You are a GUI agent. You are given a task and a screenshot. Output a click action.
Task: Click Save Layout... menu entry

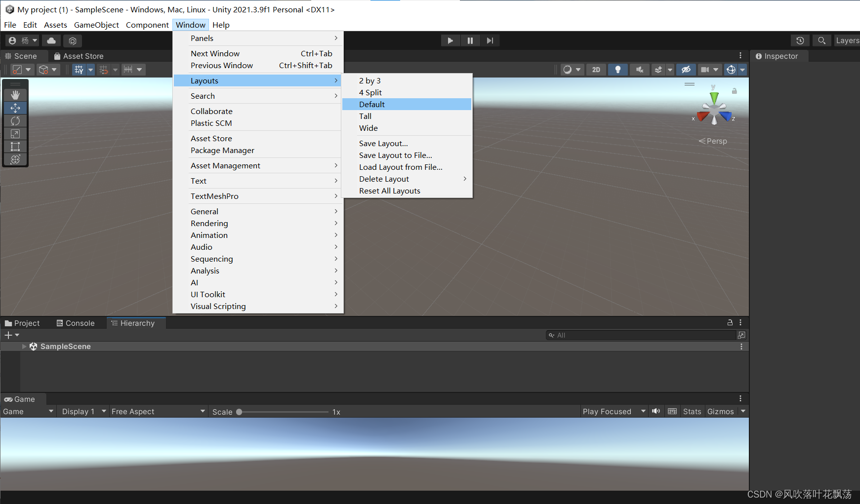[407, 143]
